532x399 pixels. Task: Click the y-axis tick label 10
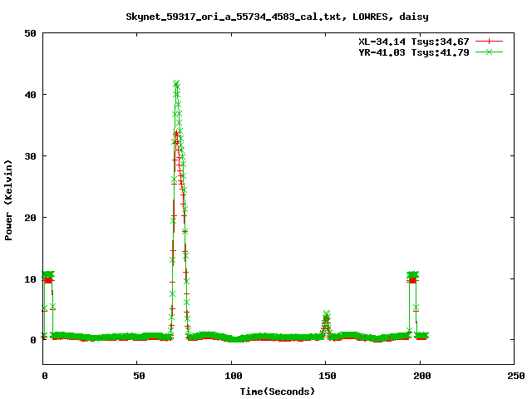point(30,279)
